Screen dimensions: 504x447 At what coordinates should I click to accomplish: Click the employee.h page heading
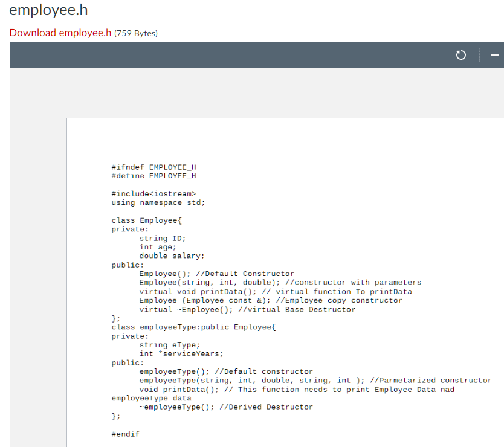tap(48, 10)
